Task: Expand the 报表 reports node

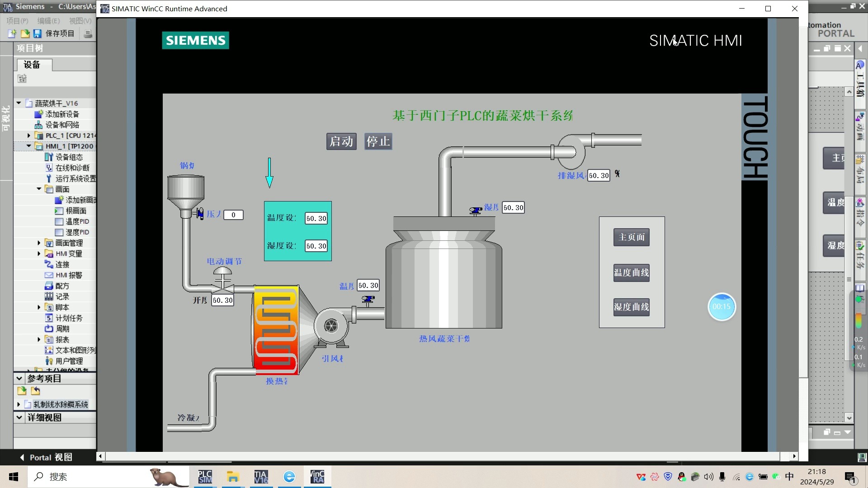Action: point(39,339)
